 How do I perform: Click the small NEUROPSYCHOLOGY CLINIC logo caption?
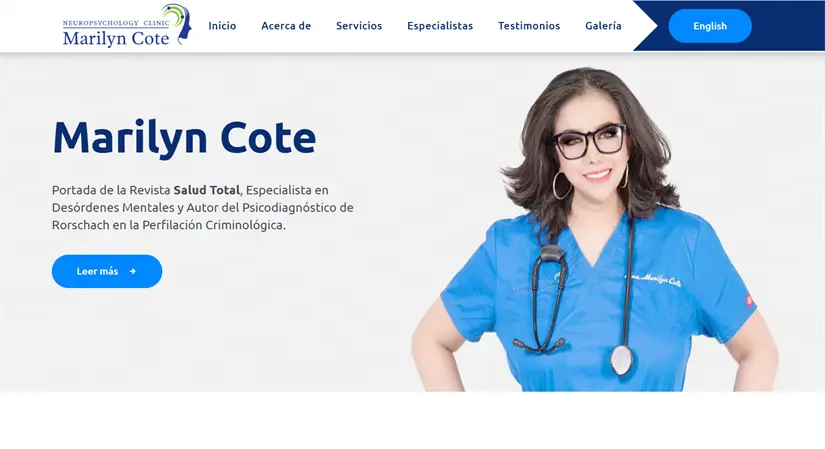[x=116, y=23]
